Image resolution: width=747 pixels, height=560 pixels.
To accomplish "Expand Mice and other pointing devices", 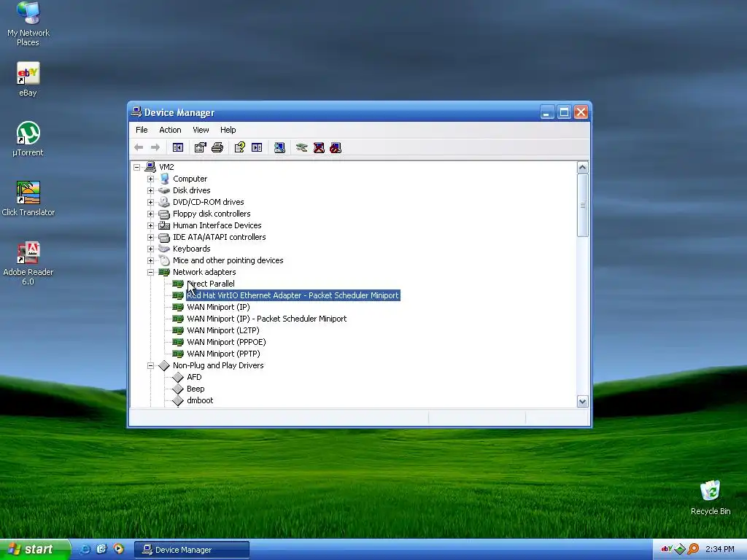I will pyautogui.click(x=150, y=260).
